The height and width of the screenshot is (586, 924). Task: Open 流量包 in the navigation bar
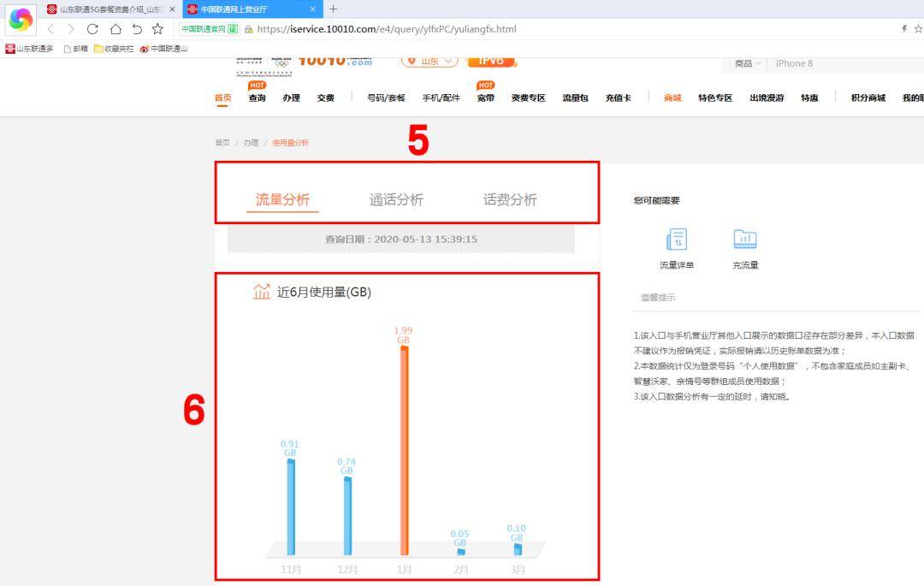pyautogui.click(x=575, y=98)
